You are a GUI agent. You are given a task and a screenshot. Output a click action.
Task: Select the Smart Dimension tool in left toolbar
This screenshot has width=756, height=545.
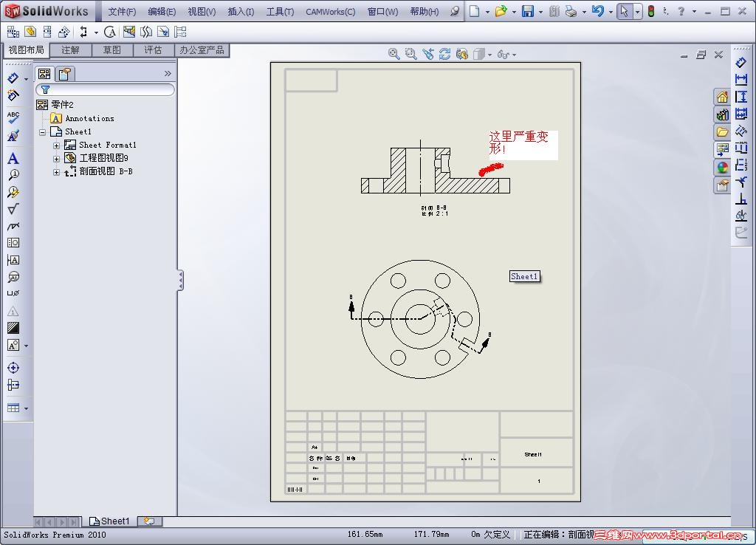tap(13, 78)
